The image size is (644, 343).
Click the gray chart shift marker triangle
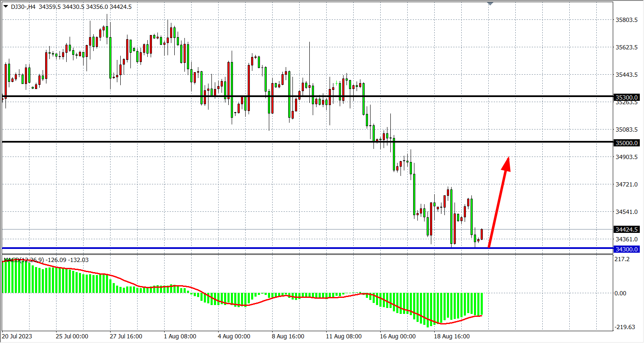pos(490,3)
